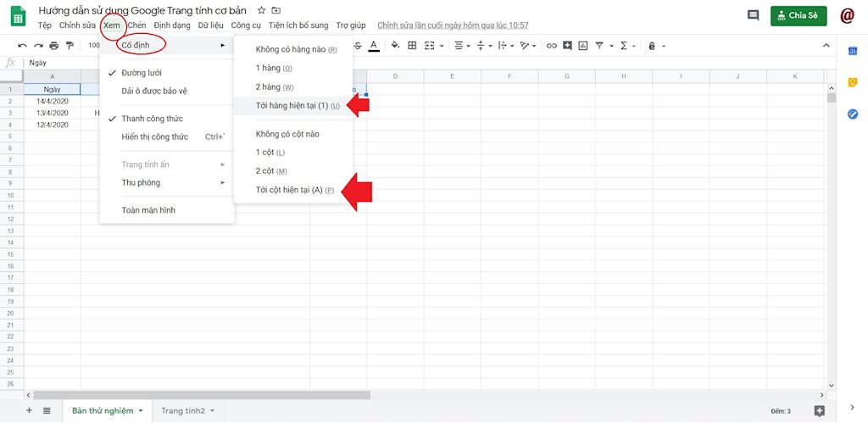
Task: Collapse the menus with chevron arrow
Action: click(826, 46)
